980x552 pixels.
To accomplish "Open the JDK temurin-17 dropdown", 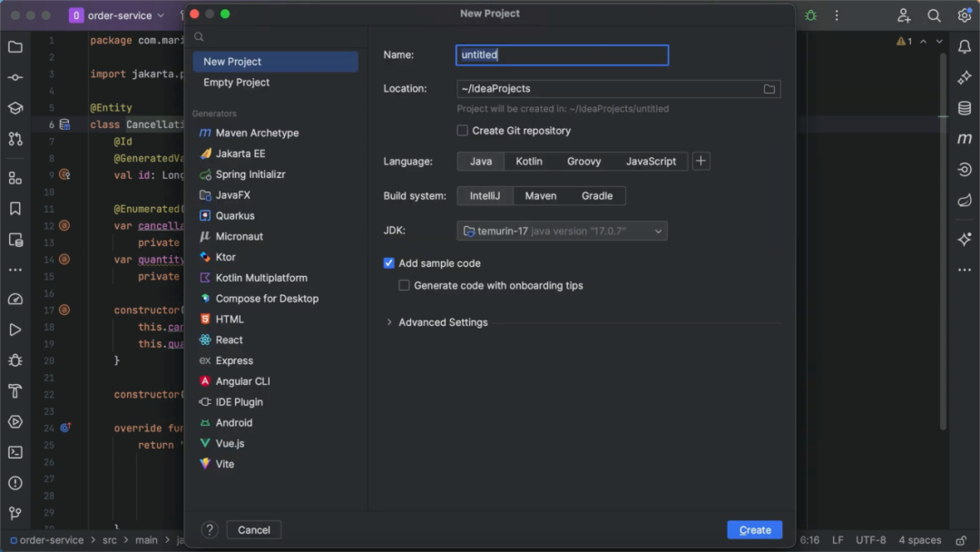I will click(x=562, y=231).
